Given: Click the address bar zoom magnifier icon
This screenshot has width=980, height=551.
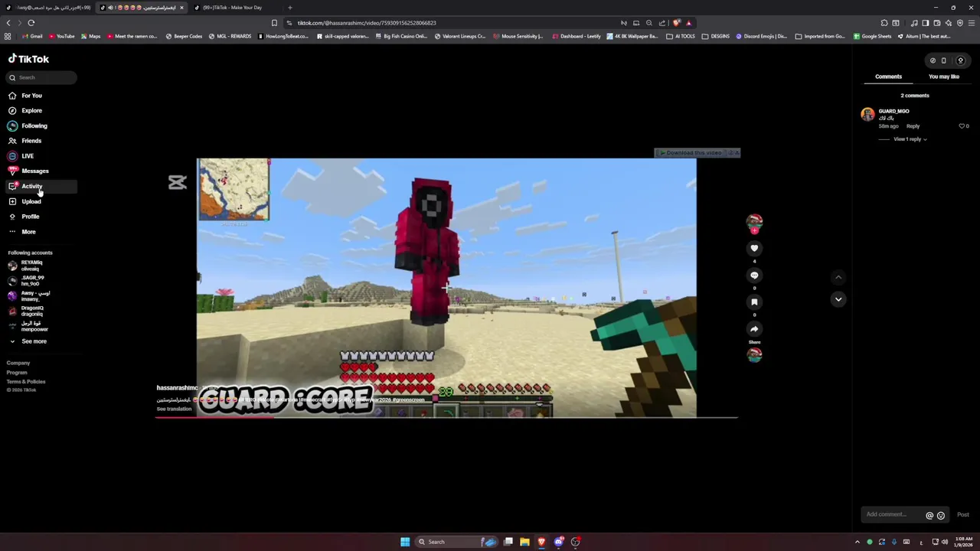Looking at the screenshot, I should pos(649,23).
